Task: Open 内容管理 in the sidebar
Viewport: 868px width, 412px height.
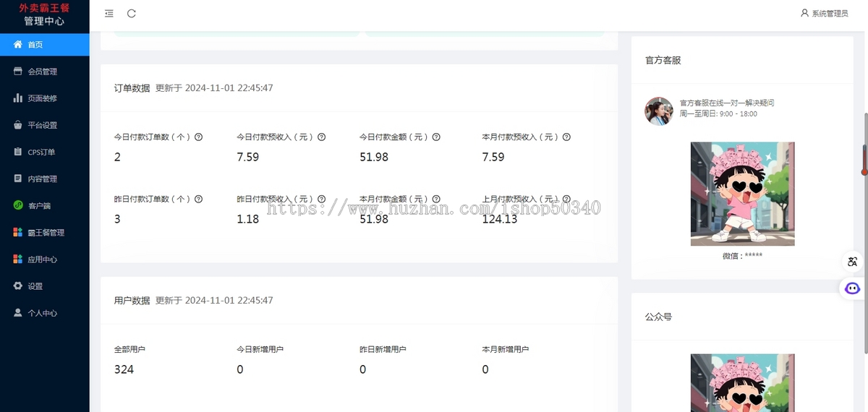Action: pyautogui.click(x=45, y=179)
